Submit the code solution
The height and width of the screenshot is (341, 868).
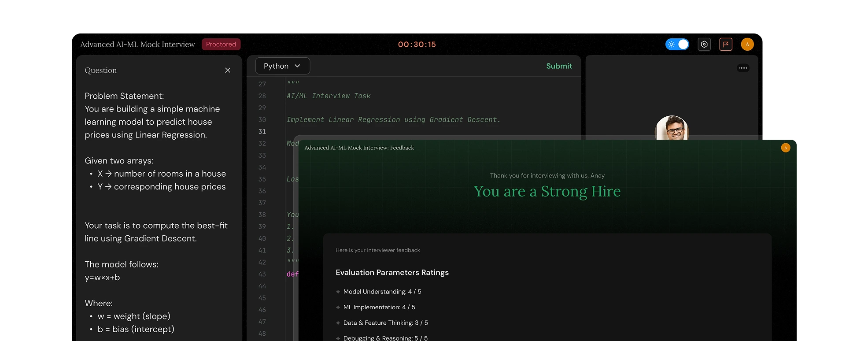coord(559,66)
